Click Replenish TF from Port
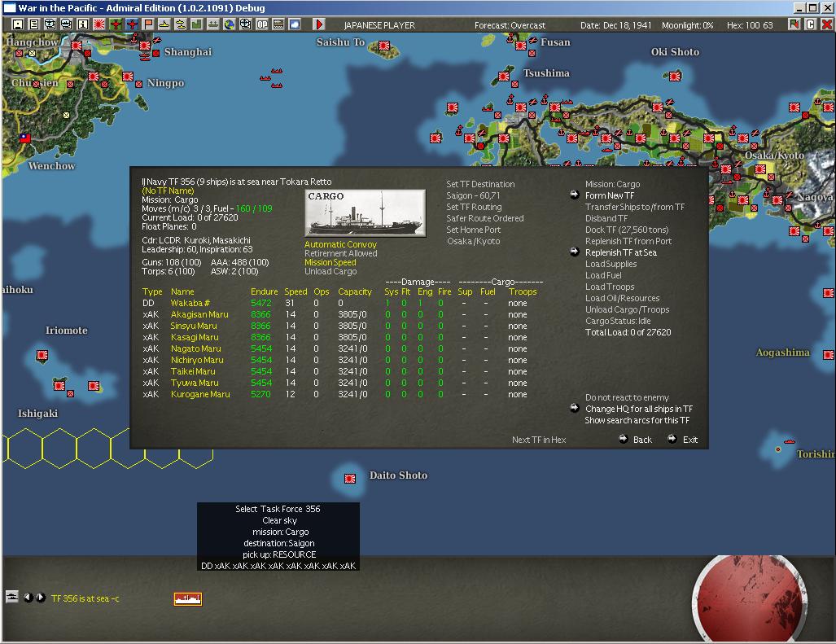 tap(628, 241)
